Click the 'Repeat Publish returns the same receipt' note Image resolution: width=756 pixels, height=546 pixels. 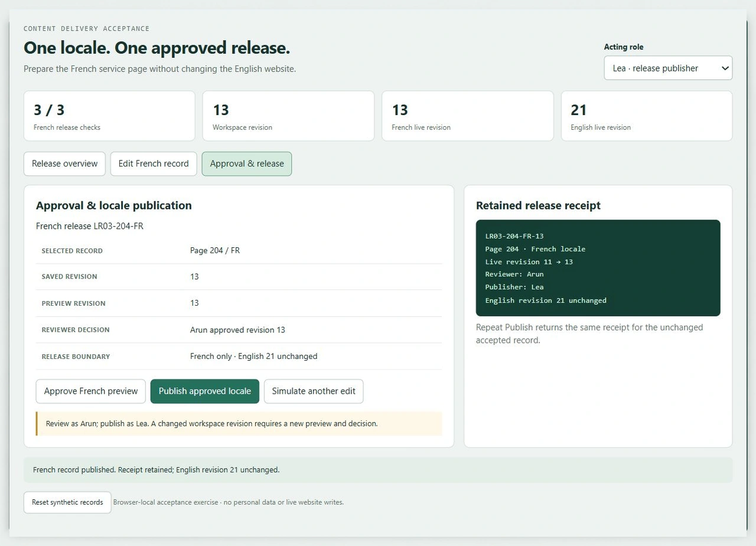coord(589,334)
